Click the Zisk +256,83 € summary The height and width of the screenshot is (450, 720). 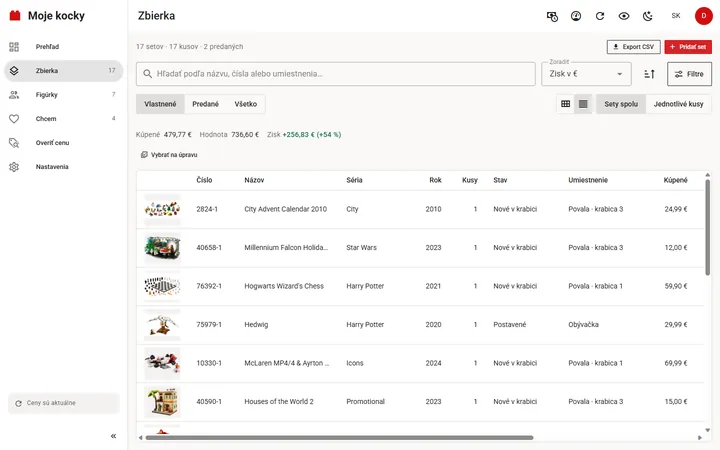[304, 135]
